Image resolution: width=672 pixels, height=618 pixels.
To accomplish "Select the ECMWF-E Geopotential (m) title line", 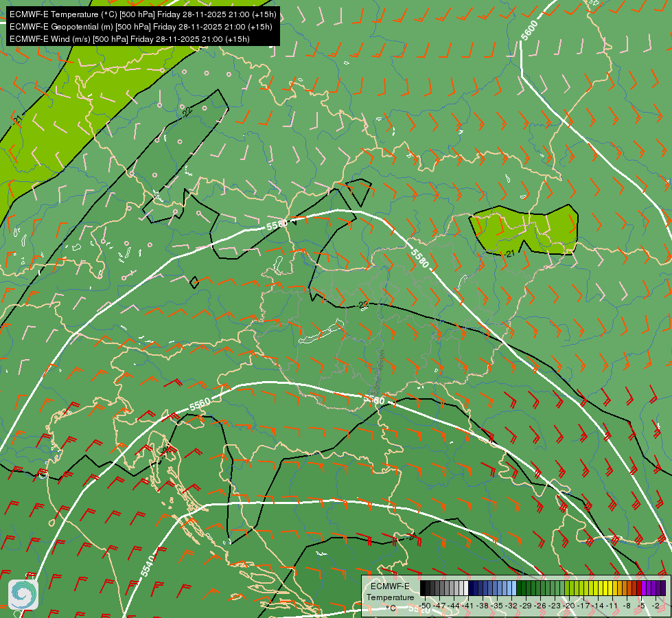I will 141,27.
